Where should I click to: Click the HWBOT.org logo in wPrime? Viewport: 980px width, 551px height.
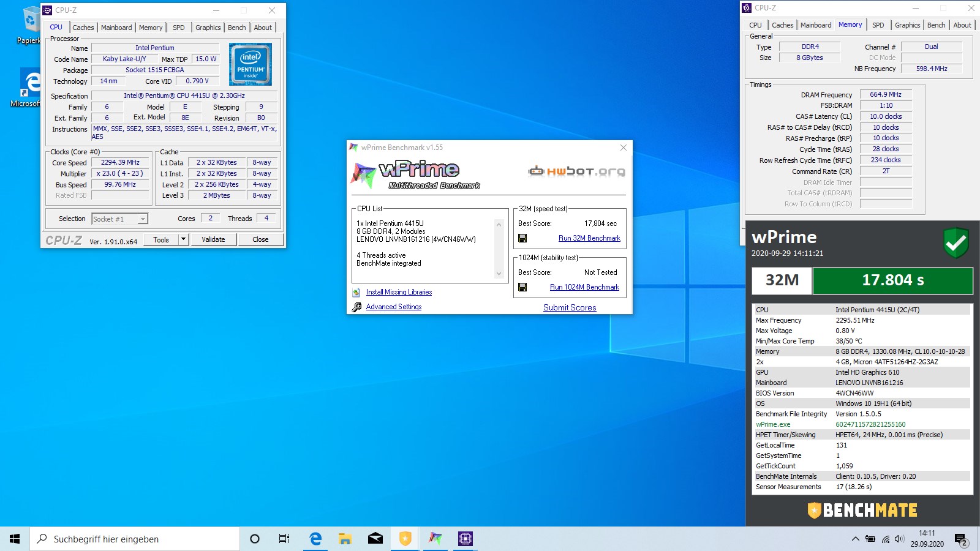[576, 171]
